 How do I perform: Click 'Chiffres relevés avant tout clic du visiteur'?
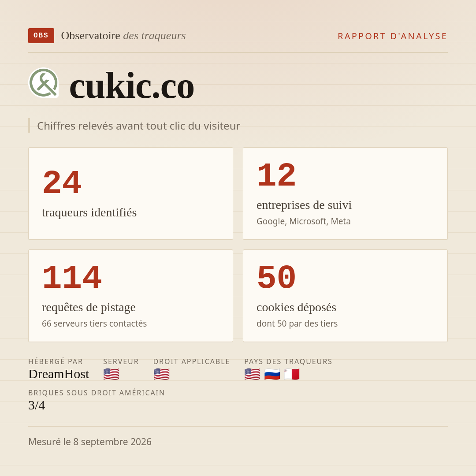click(x=138, y=126)
